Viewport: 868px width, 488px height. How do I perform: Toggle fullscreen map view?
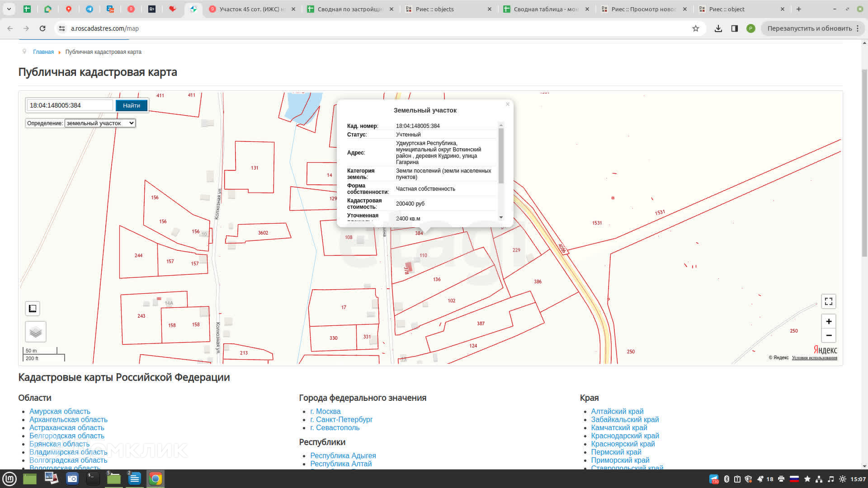828,301
